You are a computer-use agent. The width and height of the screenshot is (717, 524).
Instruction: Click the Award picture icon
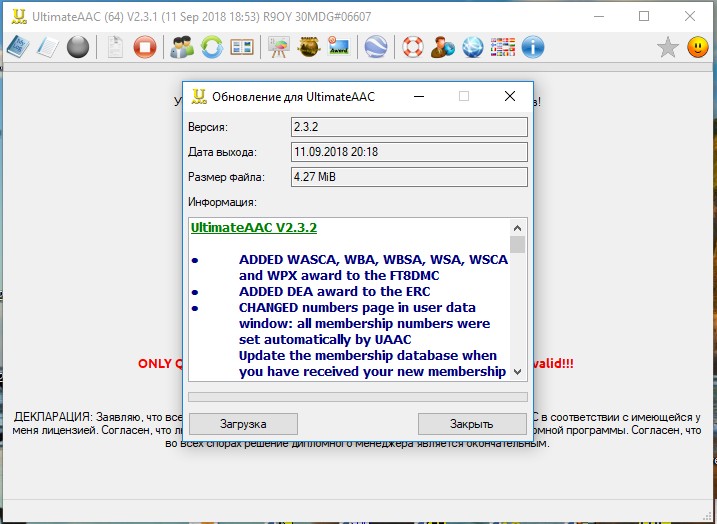339,47
